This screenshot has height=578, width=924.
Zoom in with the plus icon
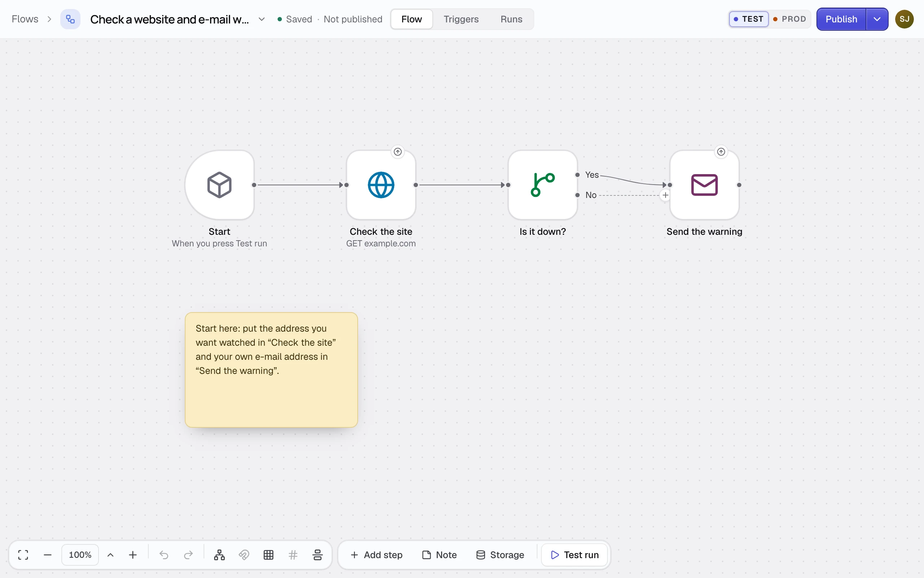point(133,555)
